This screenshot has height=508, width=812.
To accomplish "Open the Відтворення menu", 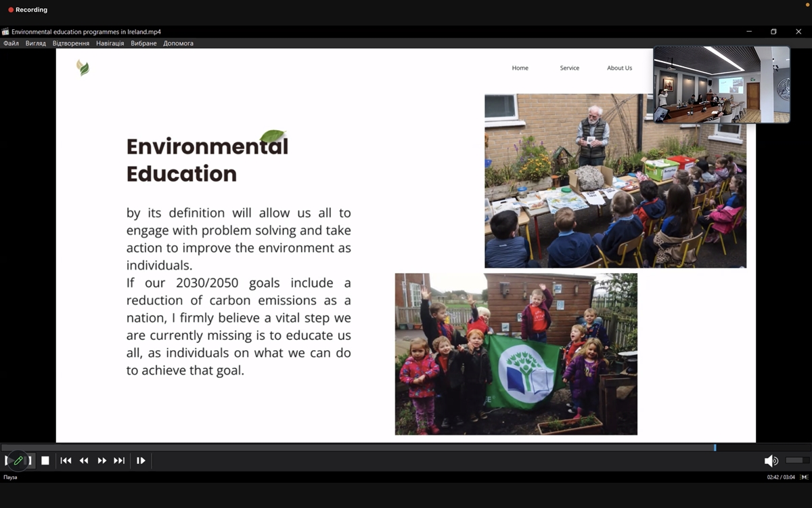I will point(70,43).
